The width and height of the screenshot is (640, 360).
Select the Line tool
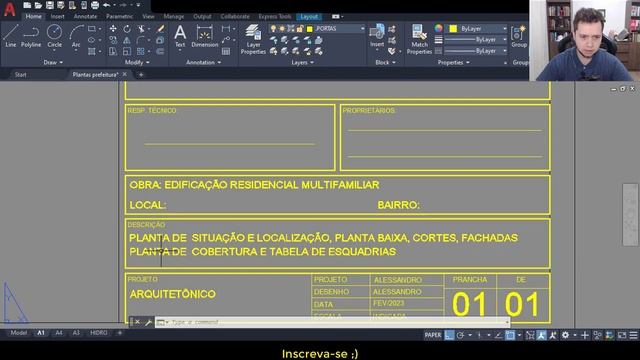coord(10,36)
